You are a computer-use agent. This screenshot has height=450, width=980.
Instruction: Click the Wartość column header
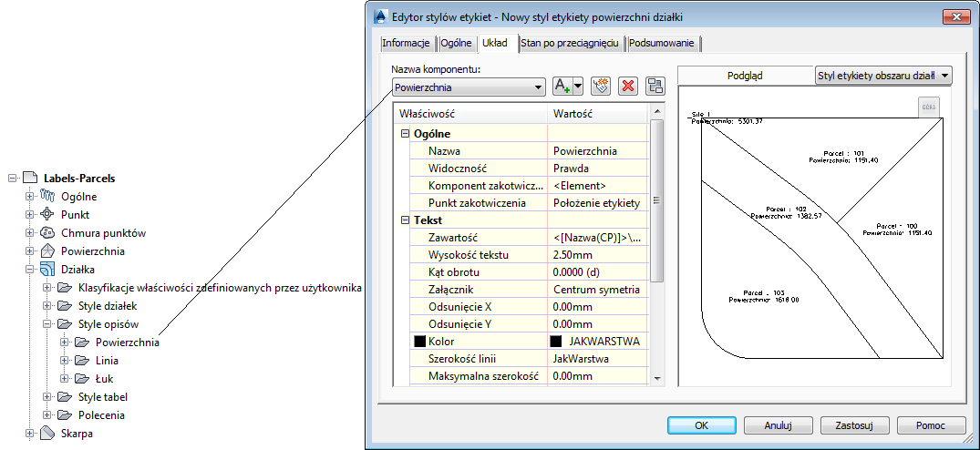[x=598, y=115]
